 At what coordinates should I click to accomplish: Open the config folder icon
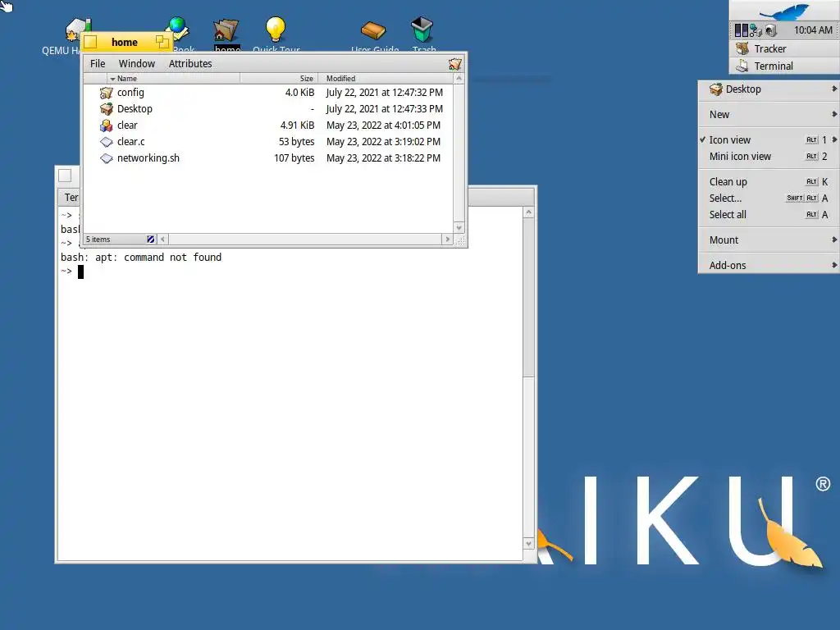[106, 93]
